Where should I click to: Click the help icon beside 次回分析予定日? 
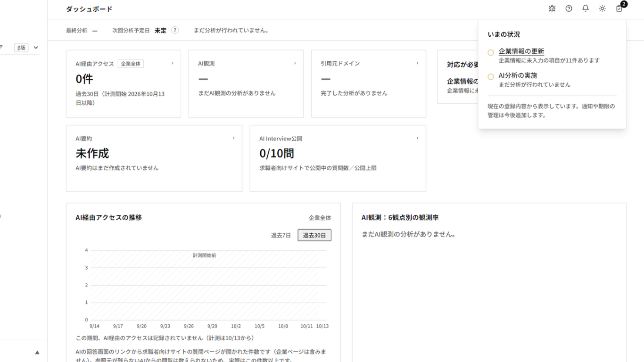(175, 30)
